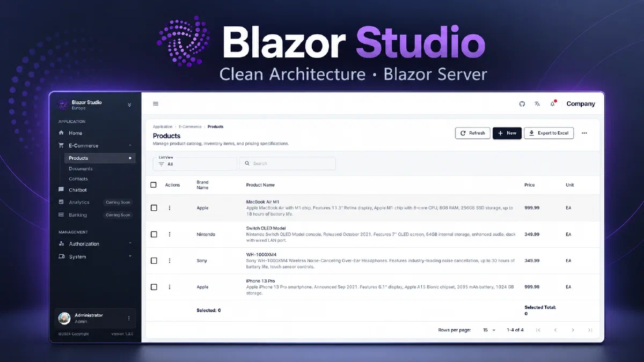
Task: Open the notifications bell icon
Action: [x=552, y=104]
